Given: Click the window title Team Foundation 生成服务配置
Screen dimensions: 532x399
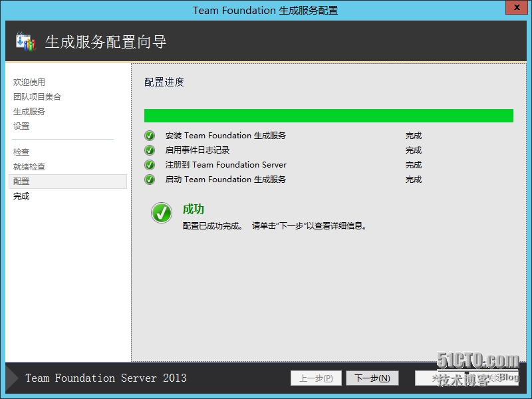Looking at the screenshot, I should tap(265, 11).
